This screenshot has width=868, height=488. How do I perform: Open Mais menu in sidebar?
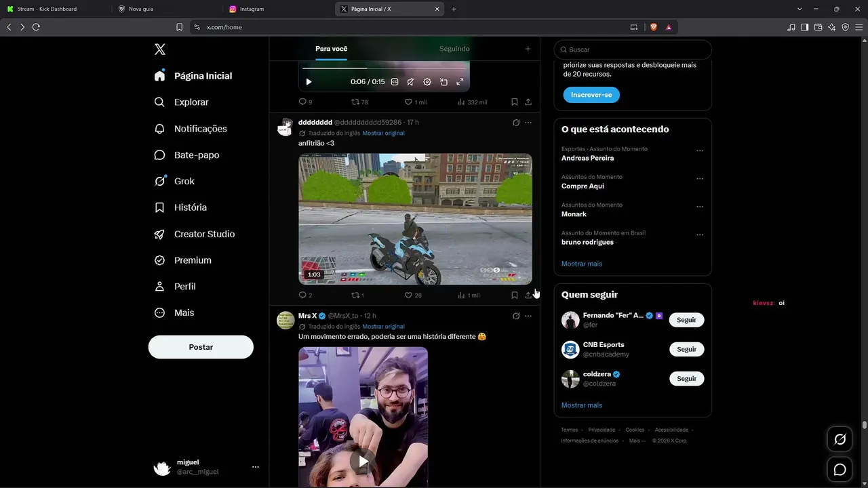click(x=174, y=313)
